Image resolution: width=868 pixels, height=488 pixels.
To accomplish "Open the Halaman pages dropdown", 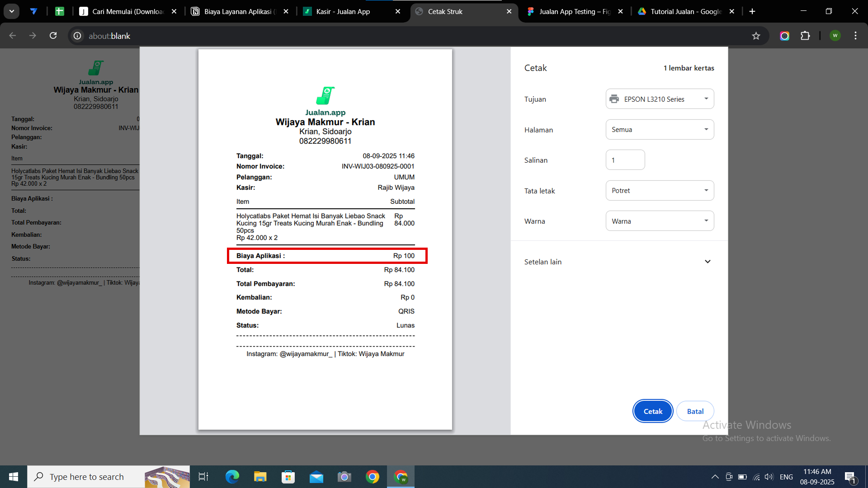I will pyautogui.click(x=660, y=130).
